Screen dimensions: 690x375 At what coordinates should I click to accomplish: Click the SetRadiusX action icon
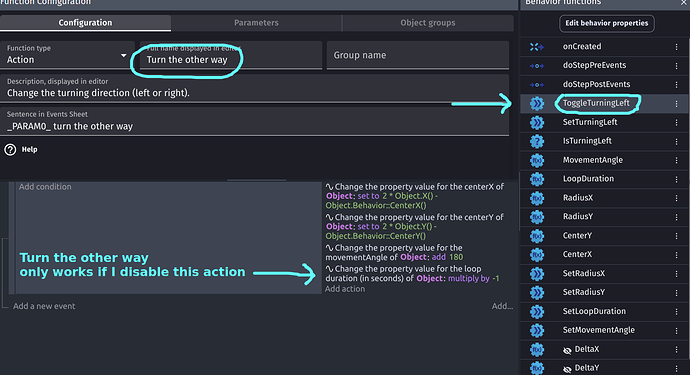537,274
